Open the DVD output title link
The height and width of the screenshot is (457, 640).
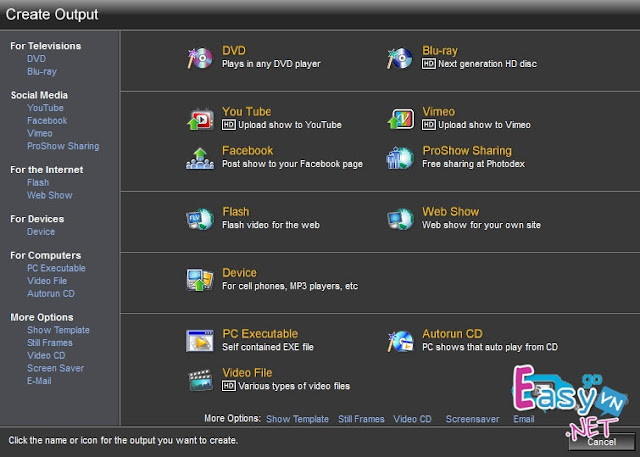click(234, 51)
